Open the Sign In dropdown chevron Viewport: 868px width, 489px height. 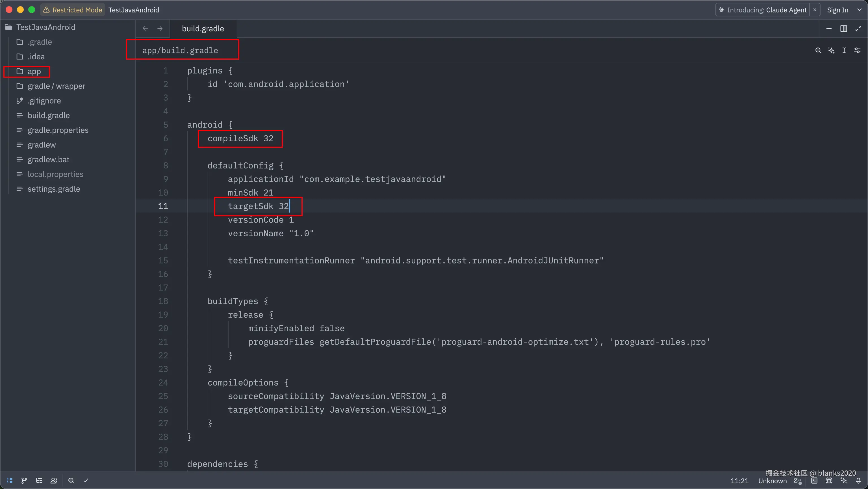pos(860,10)
